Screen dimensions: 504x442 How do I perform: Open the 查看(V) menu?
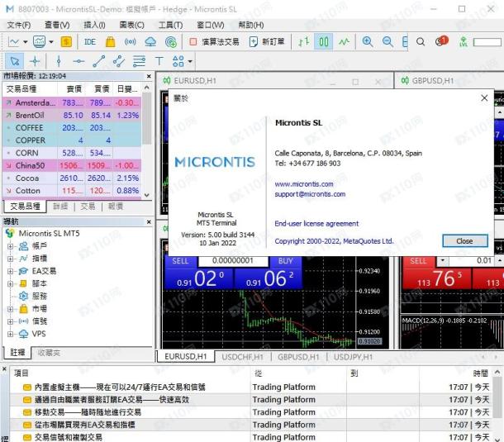tap(57, 25)
